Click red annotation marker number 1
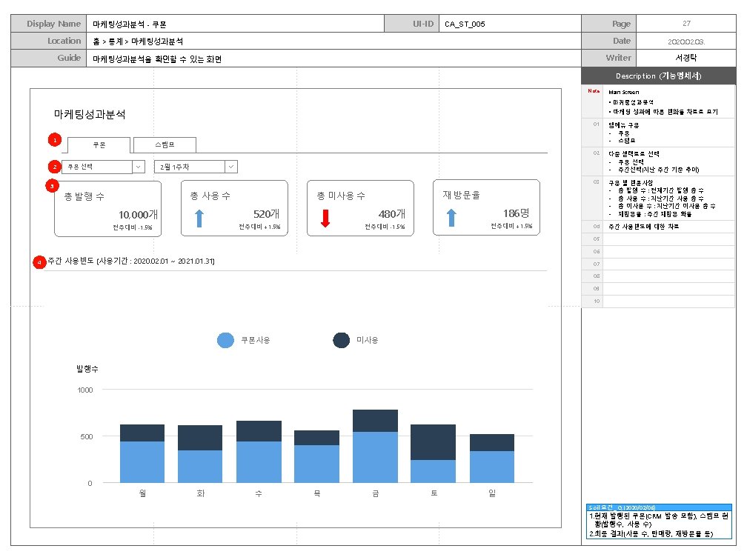The width and height of the screenshot is (747, 560). (x=55, y=140)
